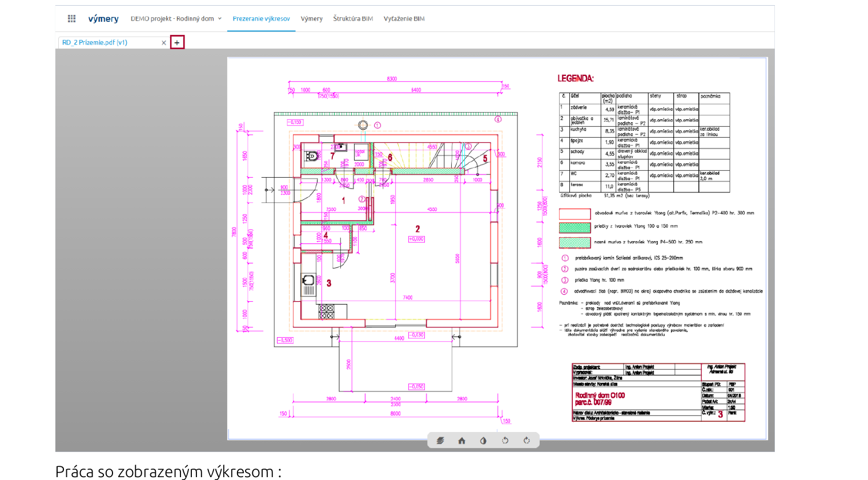The width and height of the screenshot is (868, 480).
Task: Click the výmery logo
Action: pos(103,18)
